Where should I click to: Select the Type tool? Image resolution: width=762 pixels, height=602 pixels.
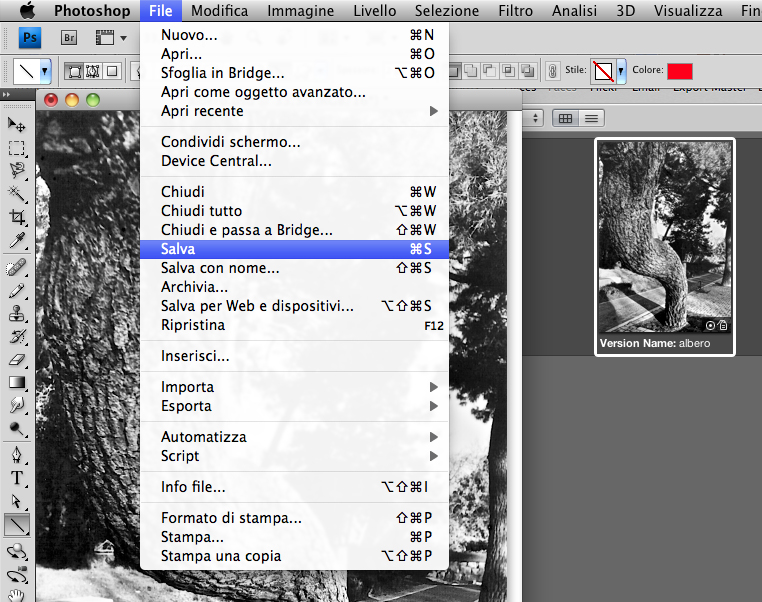click(x=17, y=479)
